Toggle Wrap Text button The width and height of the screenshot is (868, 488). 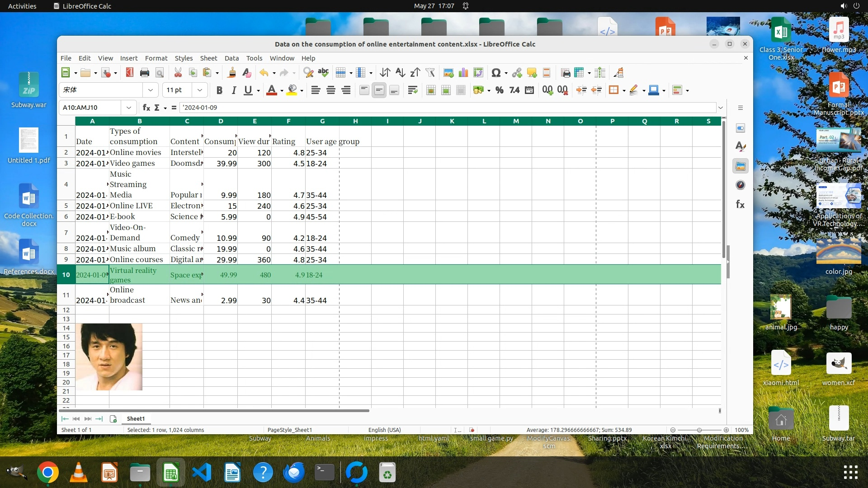point(412,90)
